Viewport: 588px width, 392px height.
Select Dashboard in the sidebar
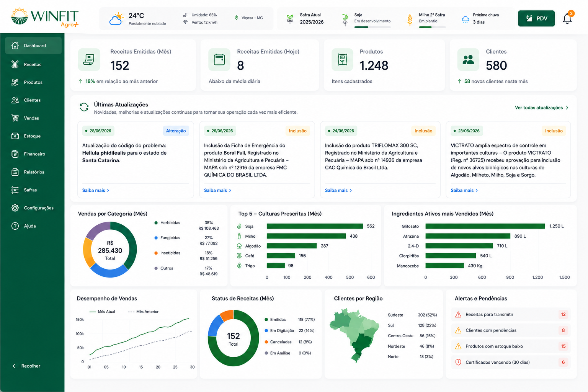pos(33,46)
